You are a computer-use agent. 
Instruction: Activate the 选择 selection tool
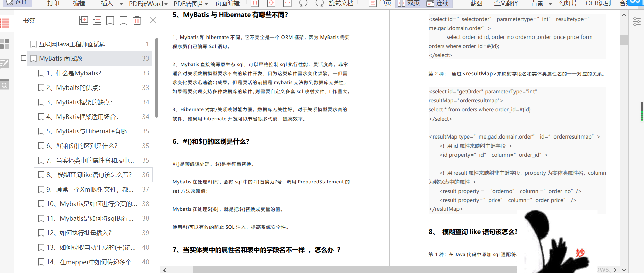click(17, 3)
